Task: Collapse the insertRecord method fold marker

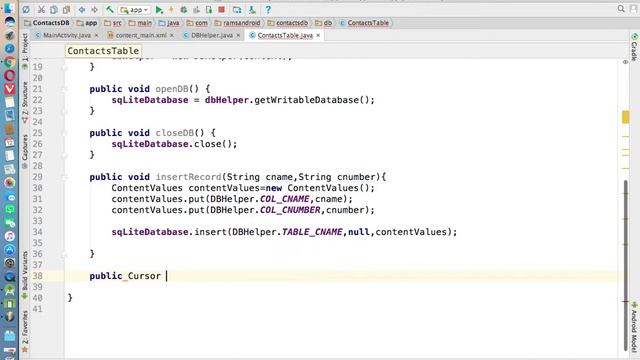Action: (64, 177)
